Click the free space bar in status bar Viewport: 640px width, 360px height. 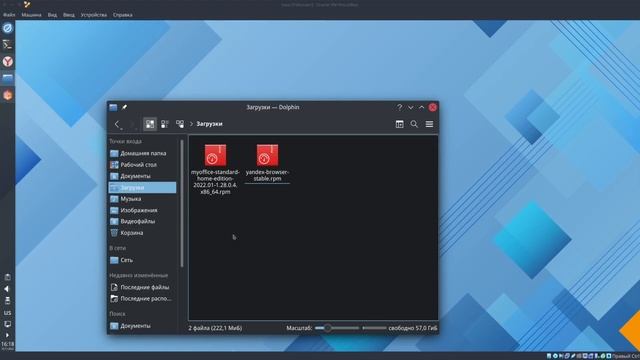coord(374,328)
